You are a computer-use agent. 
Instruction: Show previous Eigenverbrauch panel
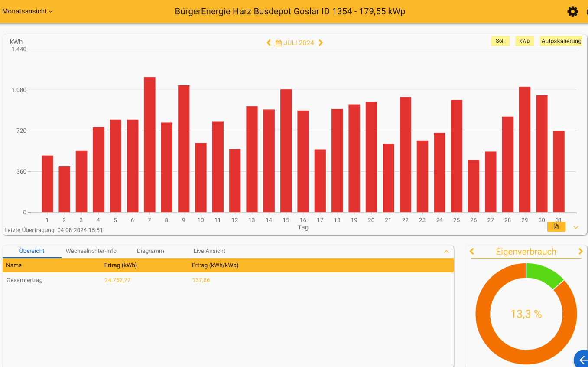click(x=472, y=252)
